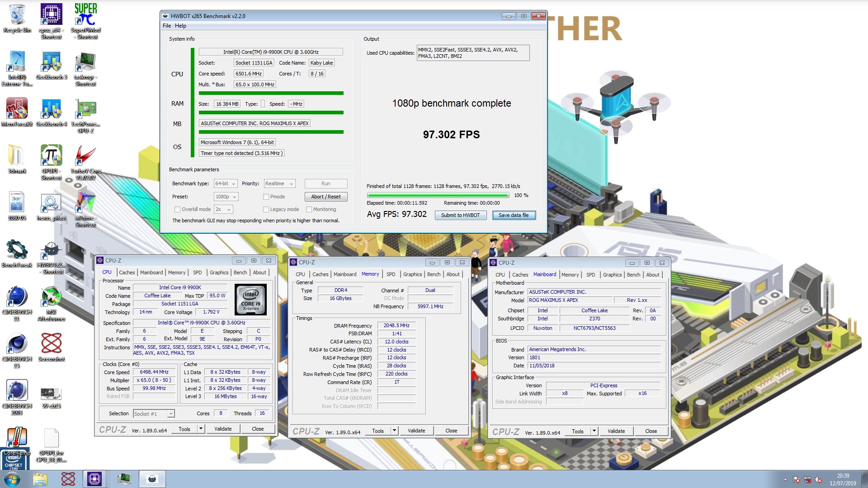Click the HWBOT x265 taskbar button
This screenshot has height=488, width=868.
coord(152,479)
